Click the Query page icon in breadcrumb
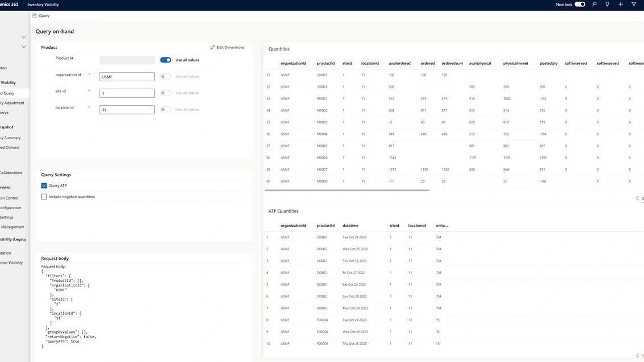Image resolution: width=644 pixels, height=362 pixels. (35, 16)
